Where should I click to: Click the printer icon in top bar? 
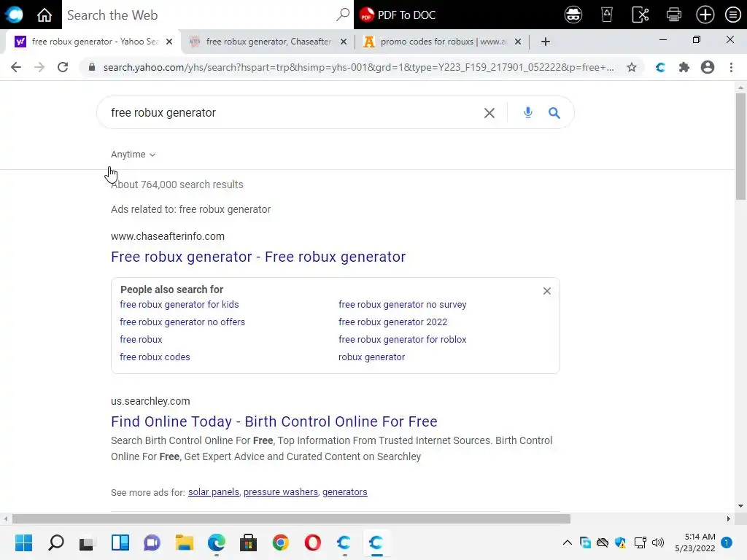(x=673, y=15)
